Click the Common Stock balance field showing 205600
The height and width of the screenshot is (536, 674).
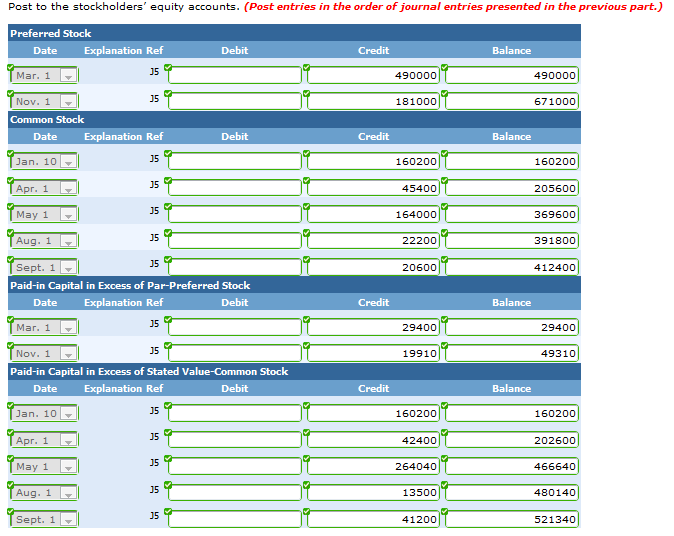coord(512,188)
